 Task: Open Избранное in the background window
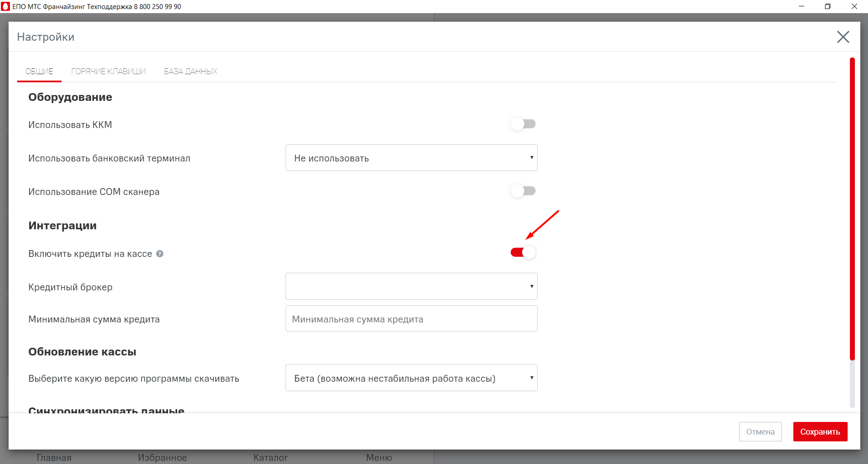click(162, 457)
